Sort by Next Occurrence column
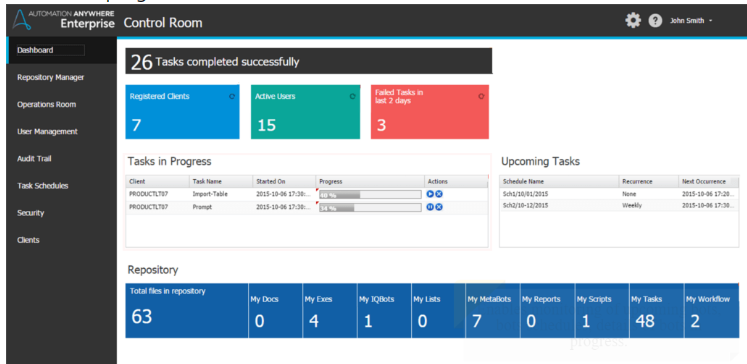 708,182
